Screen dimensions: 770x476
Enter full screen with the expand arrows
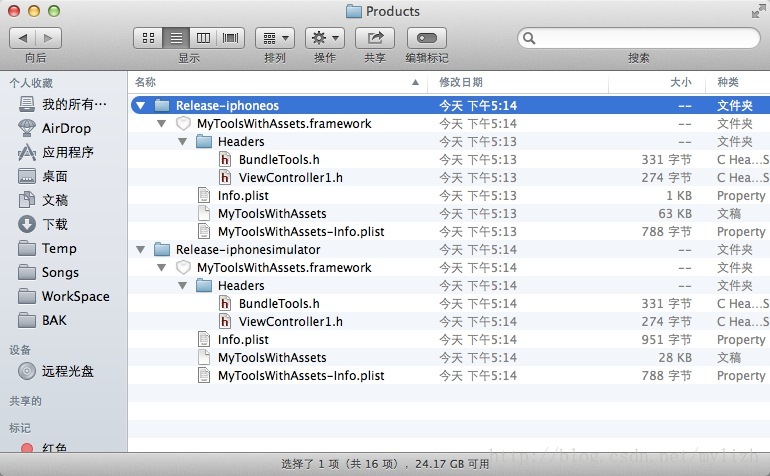(x=758, y=11)
